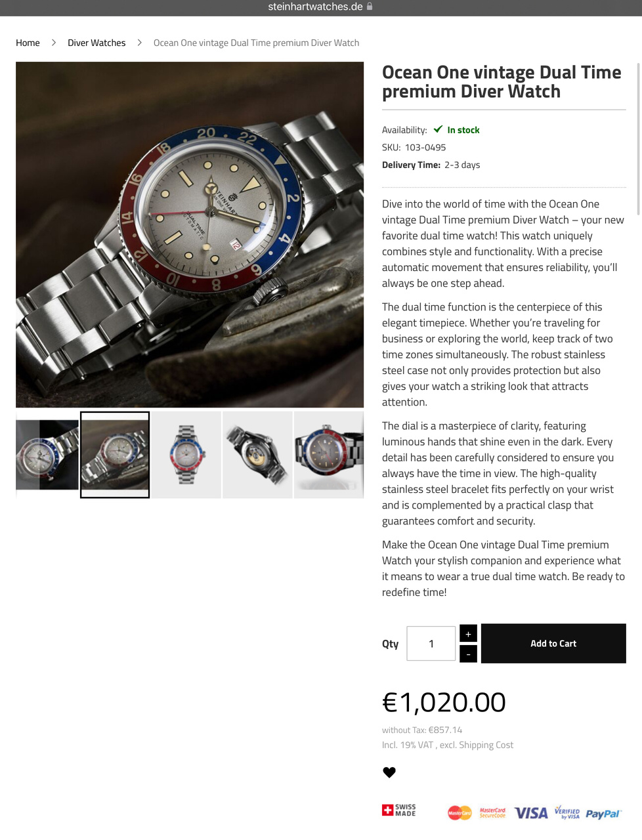This screenshot has height=840, width=642.
Task: Click the Verified by VISA logo
Action: pos(567,812)
